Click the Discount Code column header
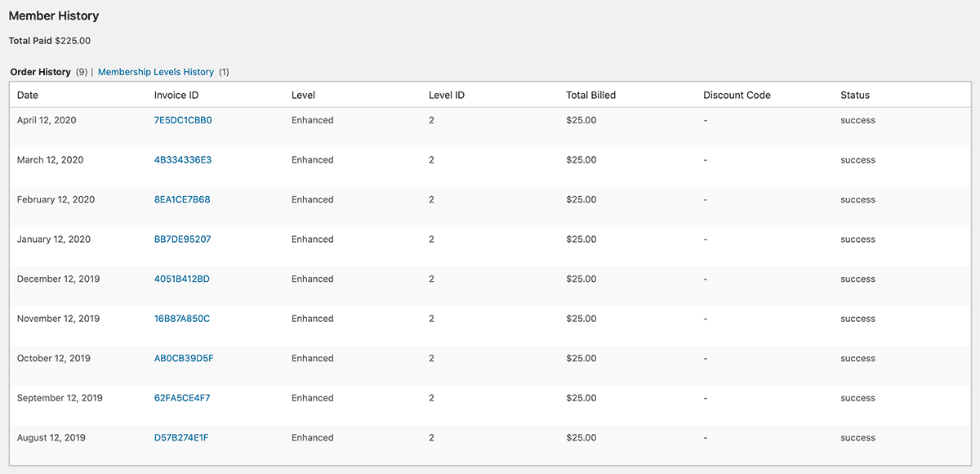 pos(737,95)
